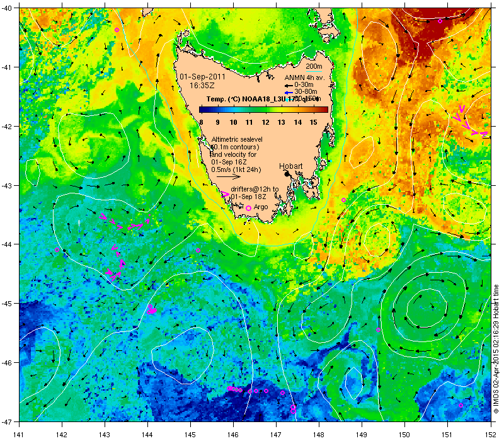Click the green middle of temperature colorbar

point(263,110)
